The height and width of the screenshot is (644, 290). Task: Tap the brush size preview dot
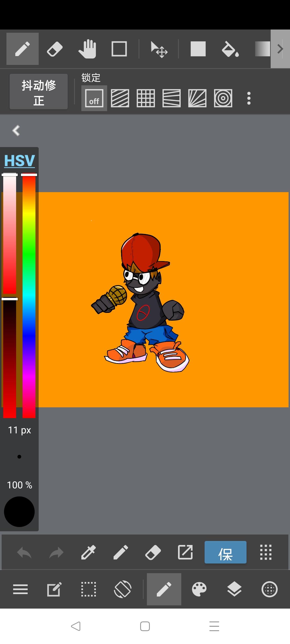click(x=19, y=457)
